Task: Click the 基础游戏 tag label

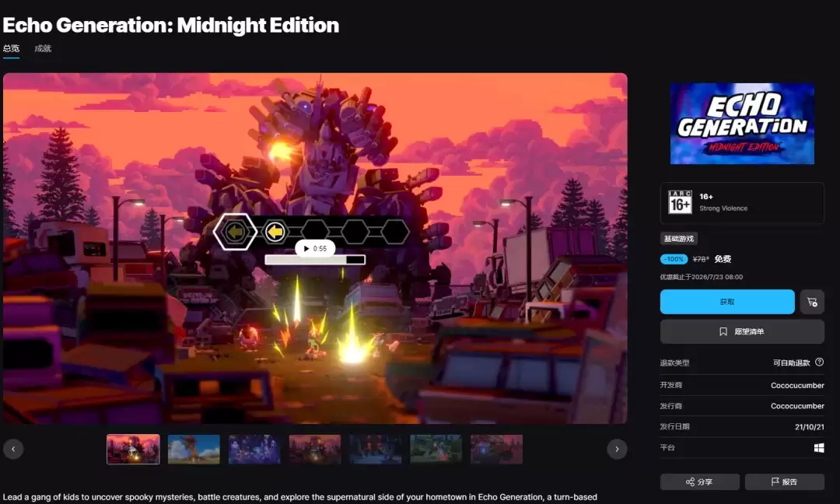Action: tap(679, 239)
